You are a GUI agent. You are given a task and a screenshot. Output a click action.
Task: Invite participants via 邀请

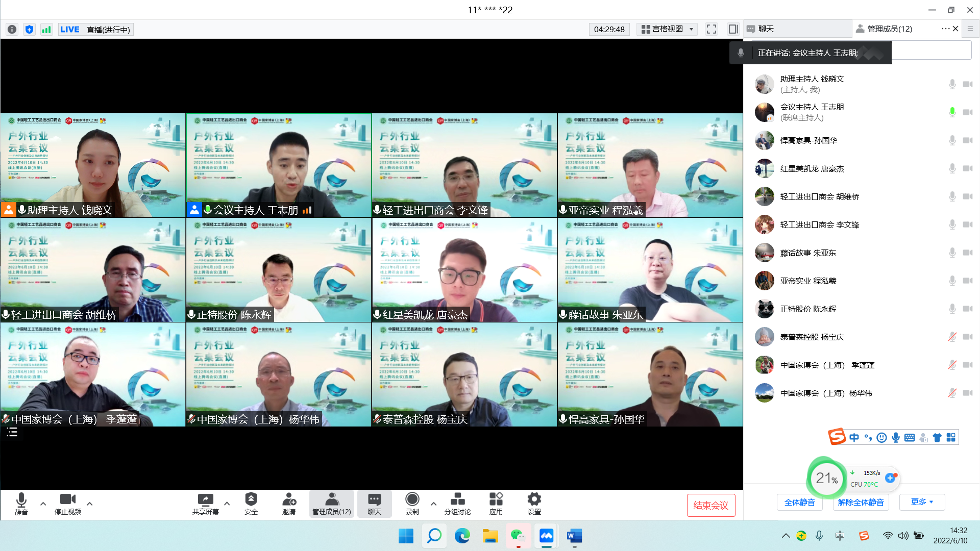[289, 503]
